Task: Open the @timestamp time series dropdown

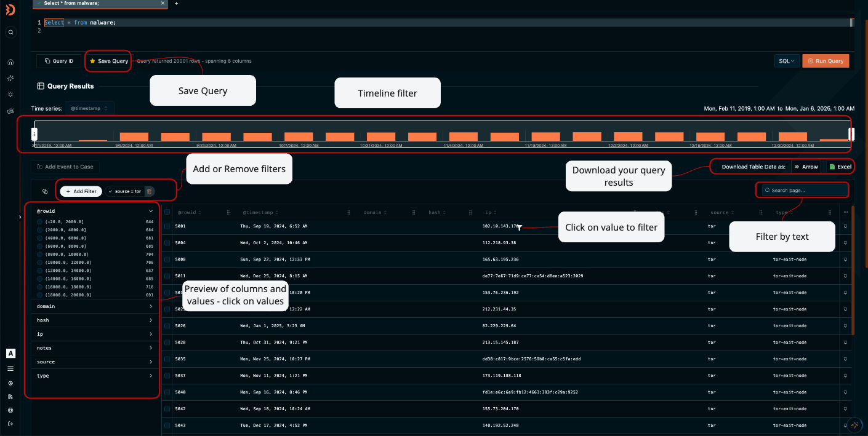Action: (x=89, y=108)
